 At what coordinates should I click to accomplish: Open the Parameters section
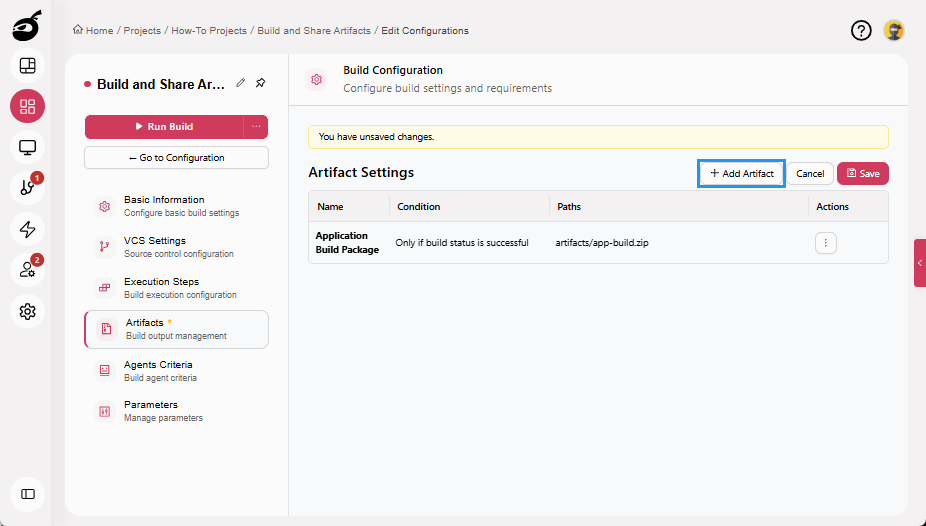[177, 411]
